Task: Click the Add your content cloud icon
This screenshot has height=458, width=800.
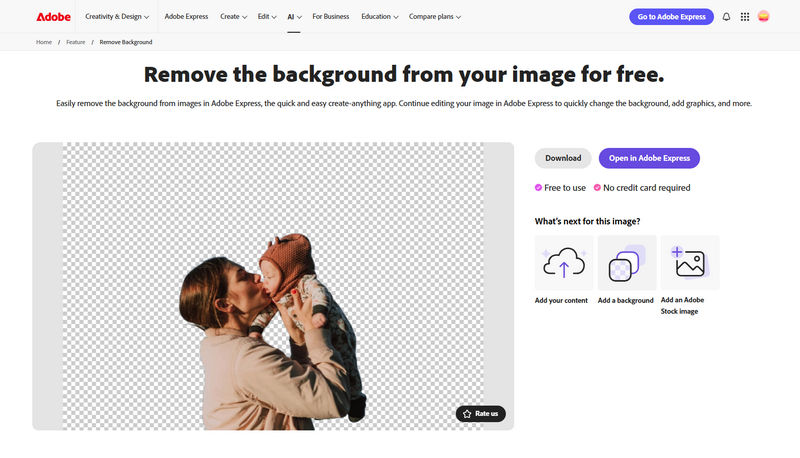Action: [x=564, y=263]
